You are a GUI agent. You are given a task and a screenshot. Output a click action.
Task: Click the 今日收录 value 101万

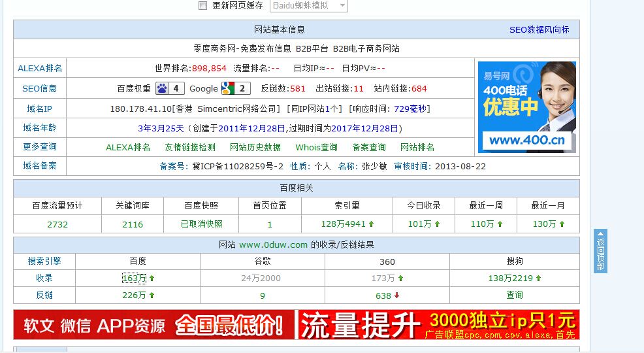(x=419, y=224)
